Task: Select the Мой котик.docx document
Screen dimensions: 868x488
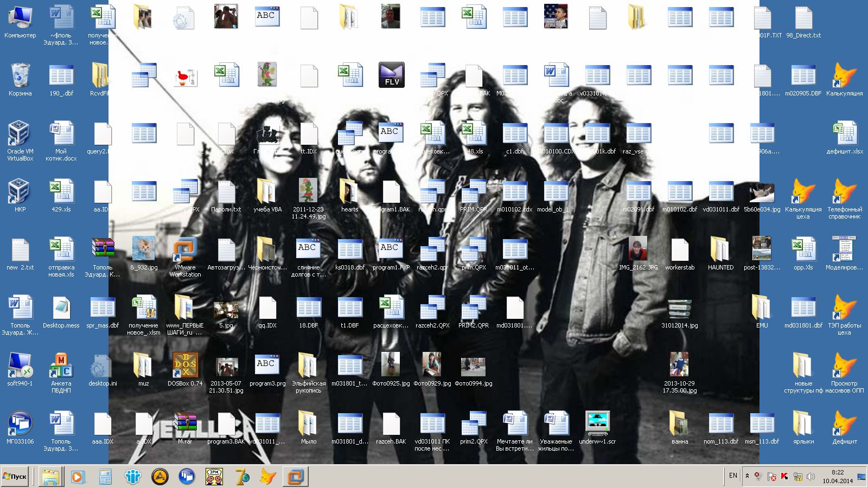Action: coord(61,141)
